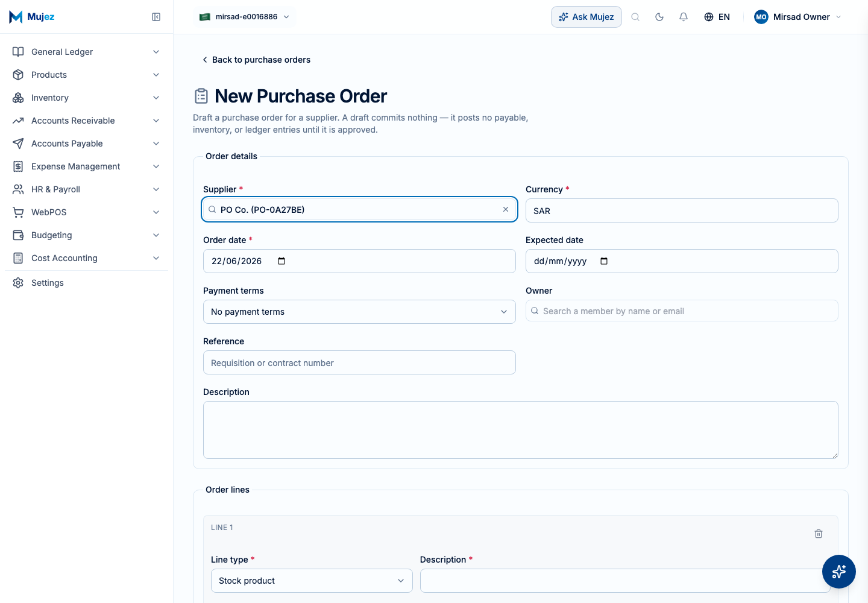Image resolution: width=868 pixels, height=603 pixels.
Task: Open the Payment terms dropdown
Action: pyautogui.click(x=359, y=312)
